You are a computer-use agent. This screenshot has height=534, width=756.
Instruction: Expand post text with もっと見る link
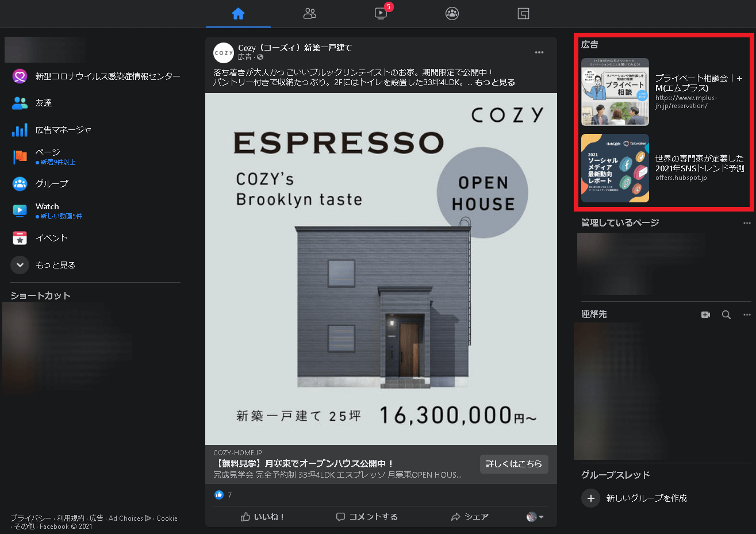495,82
